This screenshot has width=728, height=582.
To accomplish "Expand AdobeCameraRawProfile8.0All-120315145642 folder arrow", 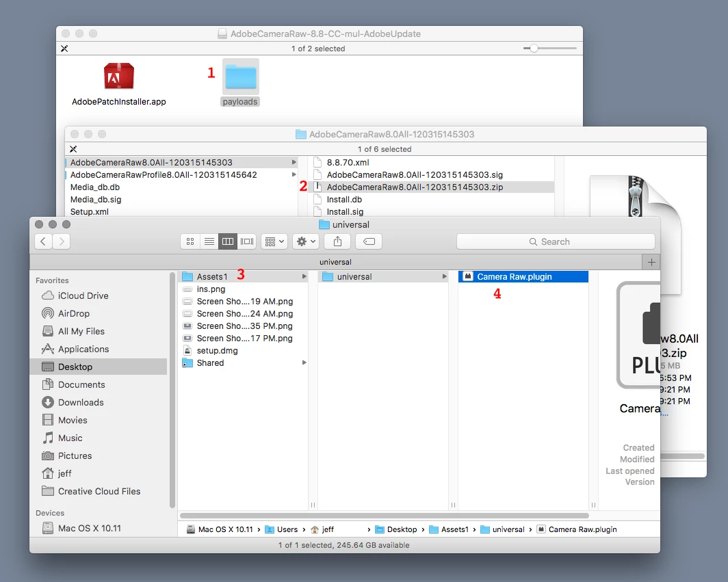I will [x=294, y=174].
